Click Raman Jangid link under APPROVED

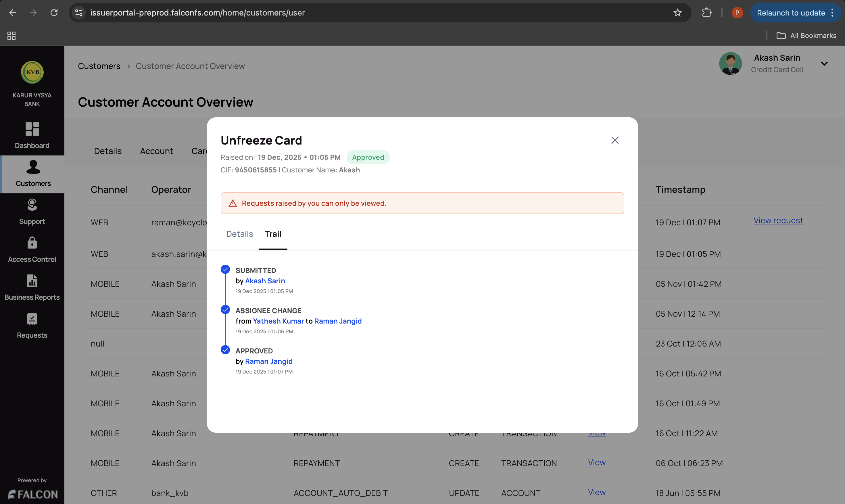268,361
